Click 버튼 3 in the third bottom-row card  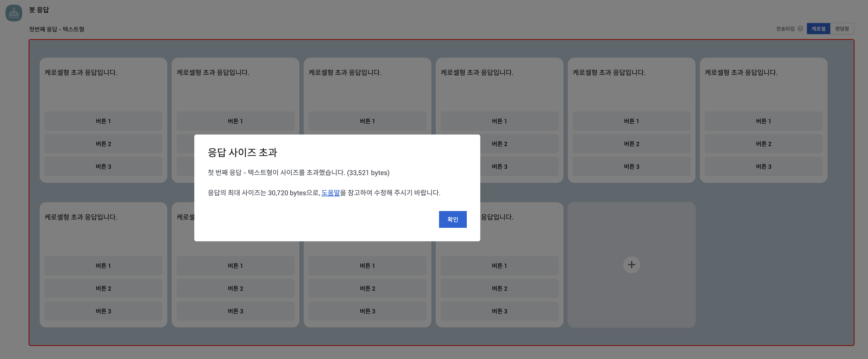point(367,311)
